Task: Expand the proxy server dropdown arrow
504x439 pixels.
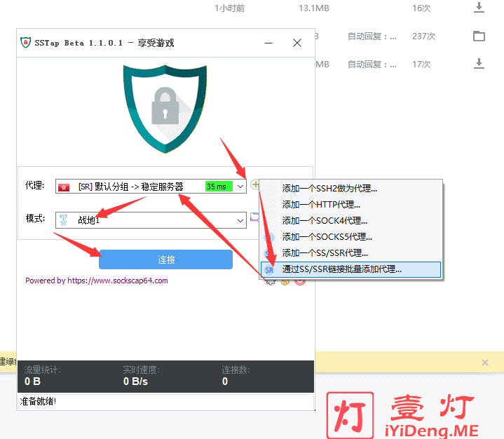Action: coord(240,187)
